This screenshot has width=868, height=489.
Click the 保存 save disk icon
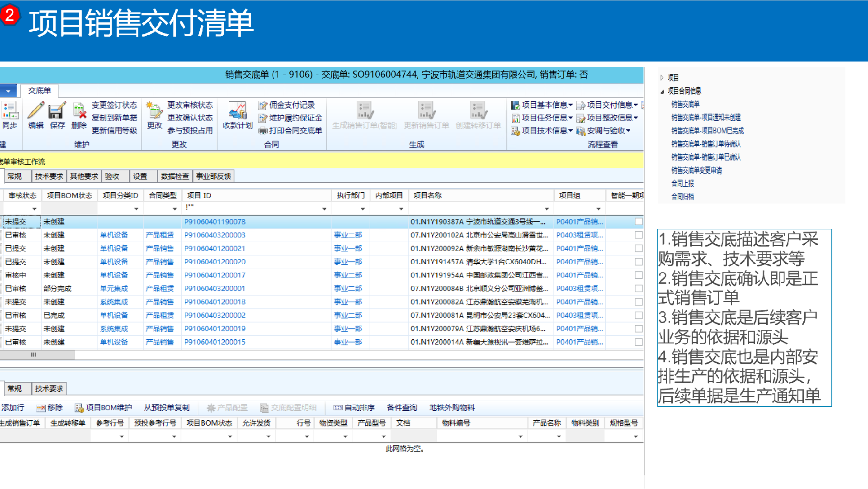click(57, 110)
